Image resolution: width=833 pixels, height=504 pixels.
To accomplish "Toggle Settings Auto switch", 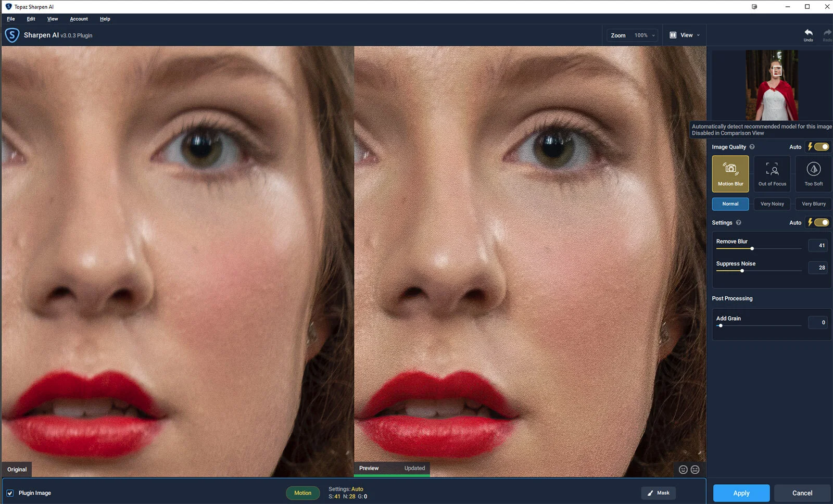I will pos(822,222).
